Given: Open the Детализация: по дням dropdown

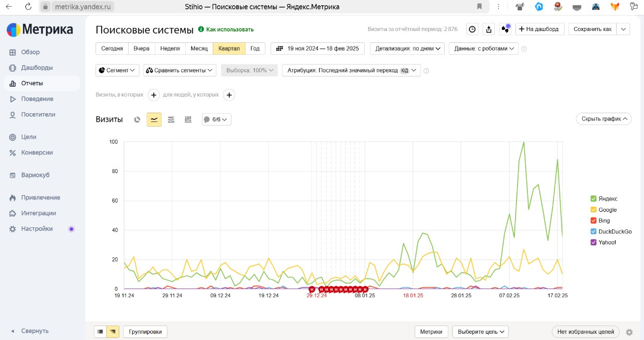Looking at the screenshot, I should pyautogui.click(x=407, y=49).
